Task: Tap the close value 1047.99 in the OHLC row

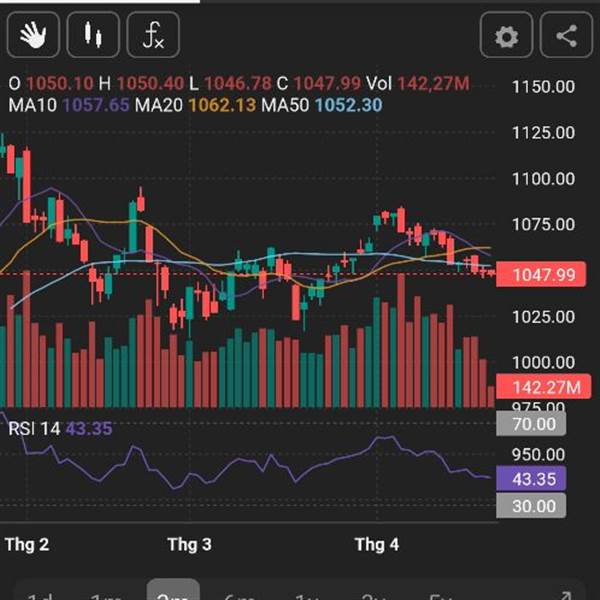Action: coord(327,83)
